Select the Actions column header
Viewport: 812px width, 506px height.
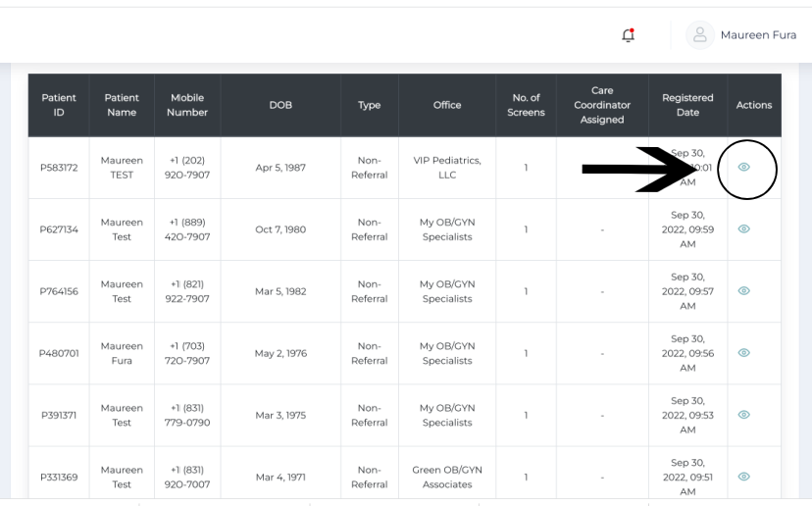pyautogui.click(x=754, y=105)
